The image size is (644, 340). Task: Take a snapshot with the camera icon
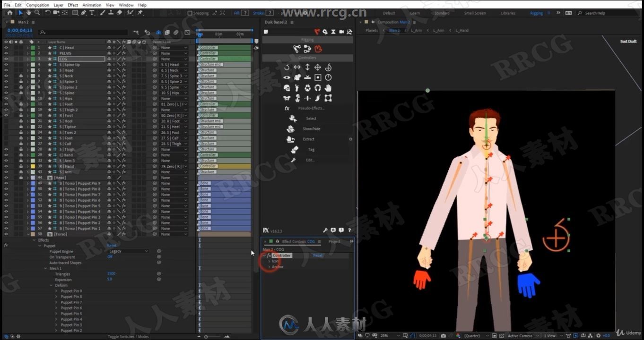coord(443,336)
